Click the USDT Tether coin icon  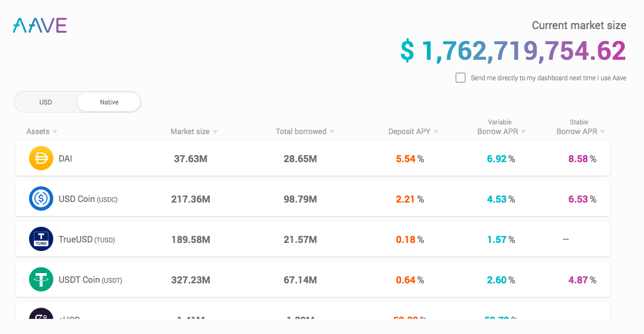click(x=41, y=280)
